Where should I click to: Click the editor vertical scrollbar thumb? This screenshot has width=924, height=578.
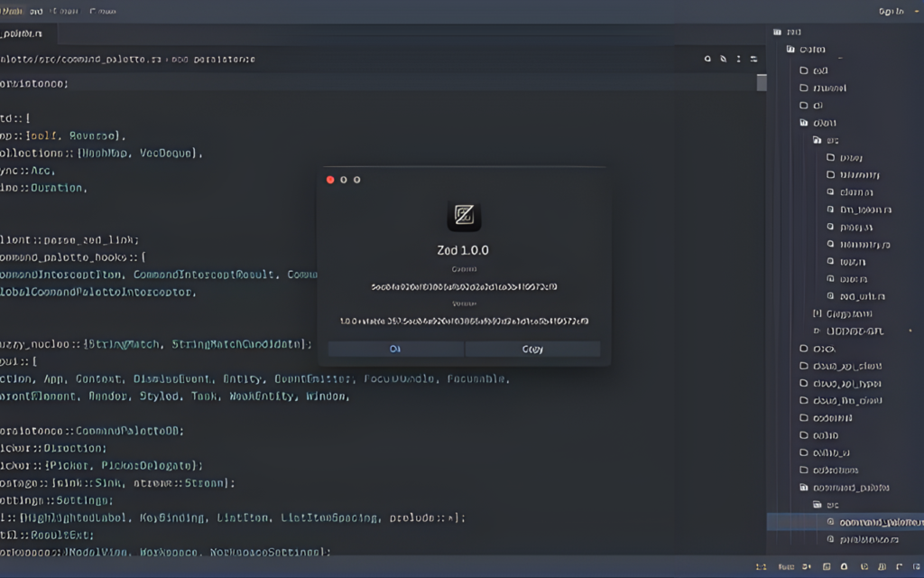(762, 82)
